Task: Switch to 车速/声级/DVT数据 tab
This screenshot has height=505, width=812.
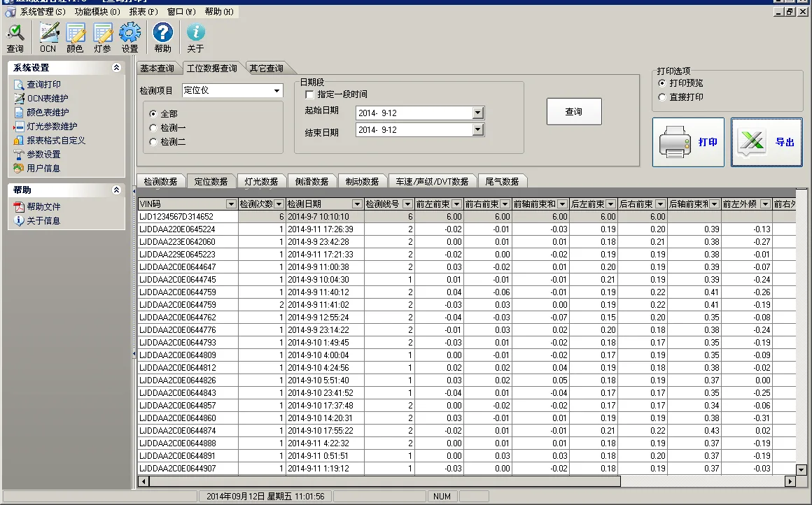Action: [x=432, y=182]
